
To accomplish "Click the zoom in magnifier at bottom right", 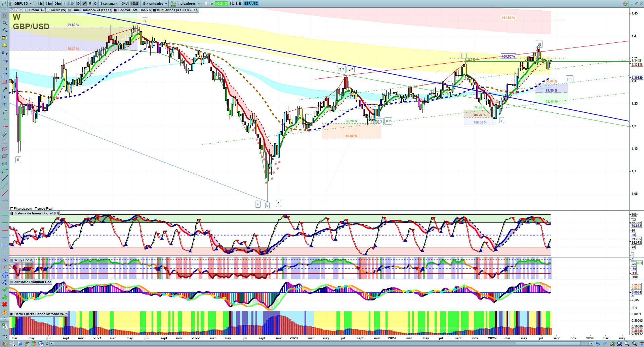I will tap(634, 344).
